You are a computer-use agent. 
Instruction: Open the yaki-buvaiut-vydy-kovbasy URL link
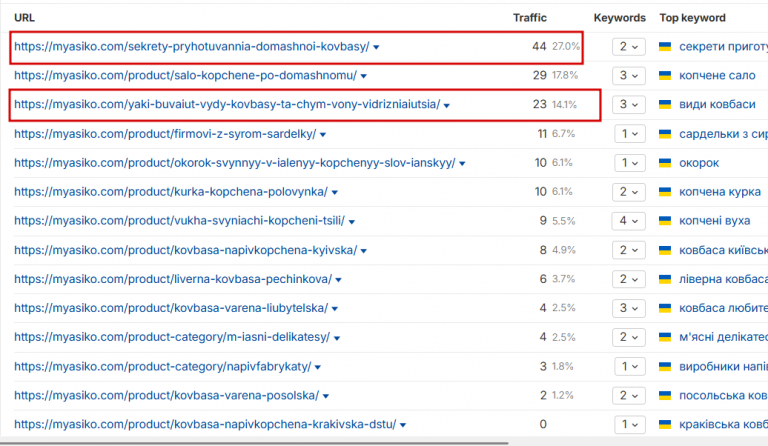tap(227, 104)
